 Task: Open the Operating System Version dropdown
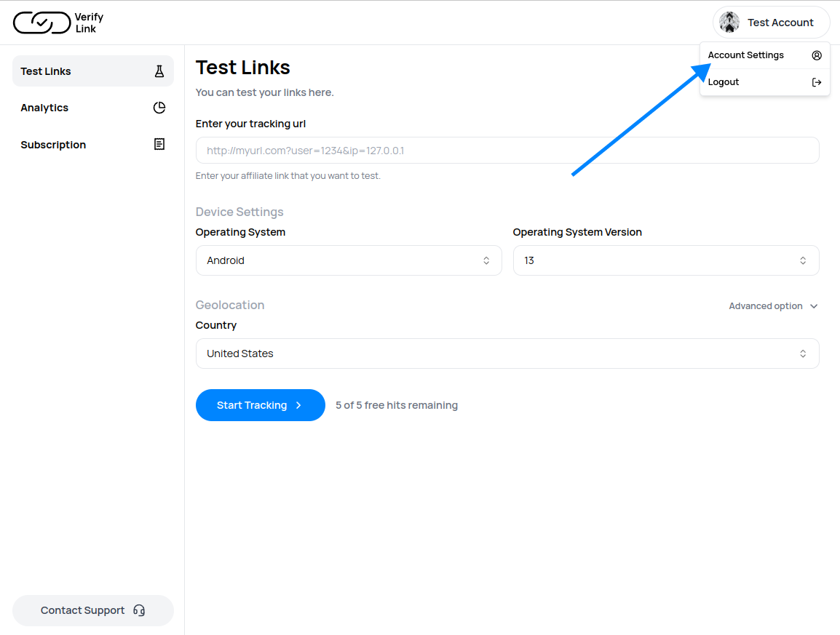click(x=665, y=260)
